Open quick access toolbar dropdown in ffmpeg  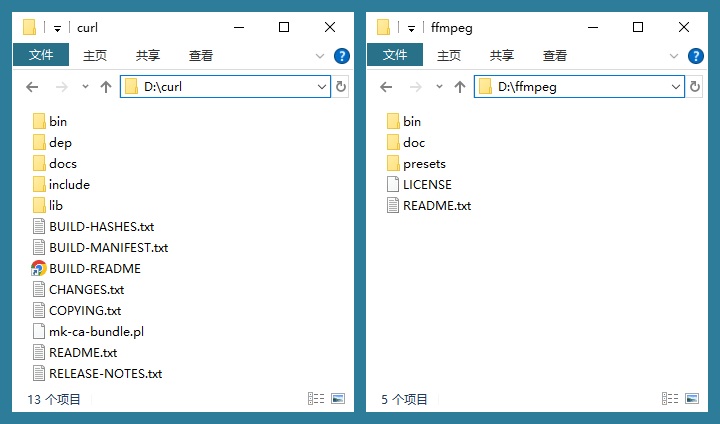(x=412, y=28)
